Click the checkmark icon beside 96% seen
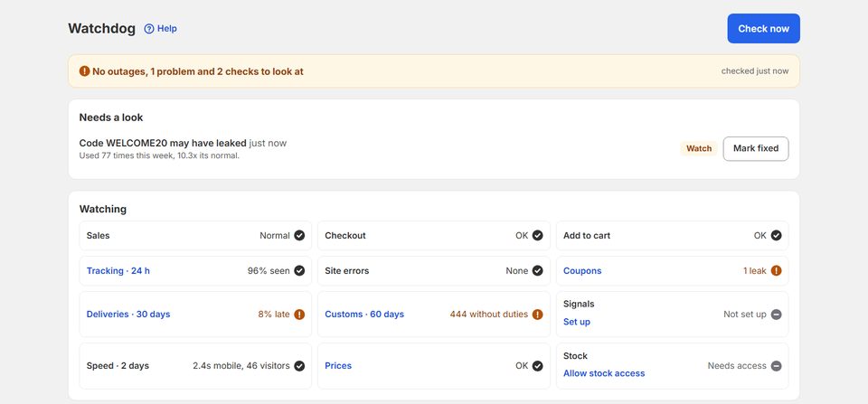868x404 pixels. 299,270
